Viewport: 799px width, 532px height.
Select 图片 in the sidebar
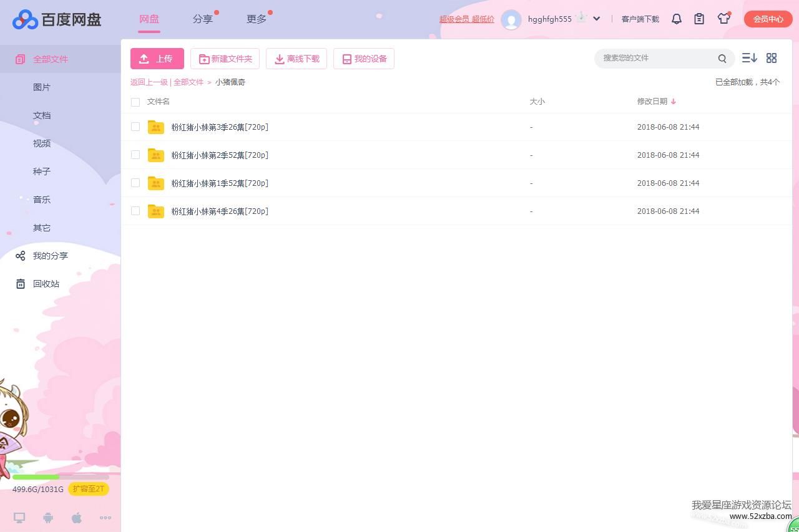(x=42, y=87)
